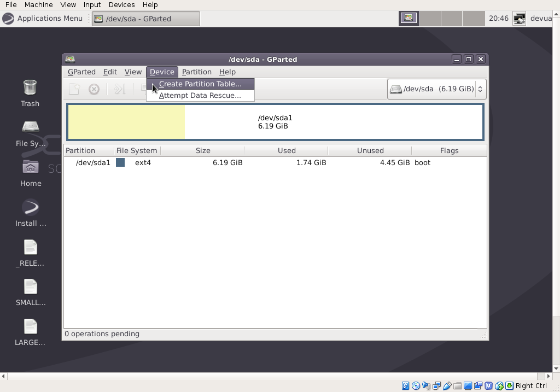
Task: Click the vertical scrollbar down arrow
Action: pyautogui.click(x=556, y=368)
